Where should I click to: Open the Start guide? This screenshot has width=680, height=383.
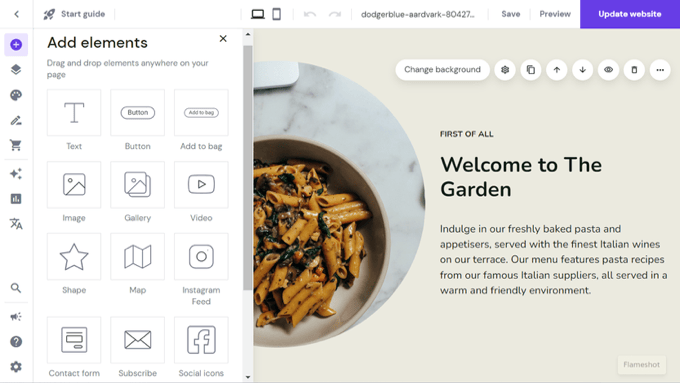click(74, 14)
